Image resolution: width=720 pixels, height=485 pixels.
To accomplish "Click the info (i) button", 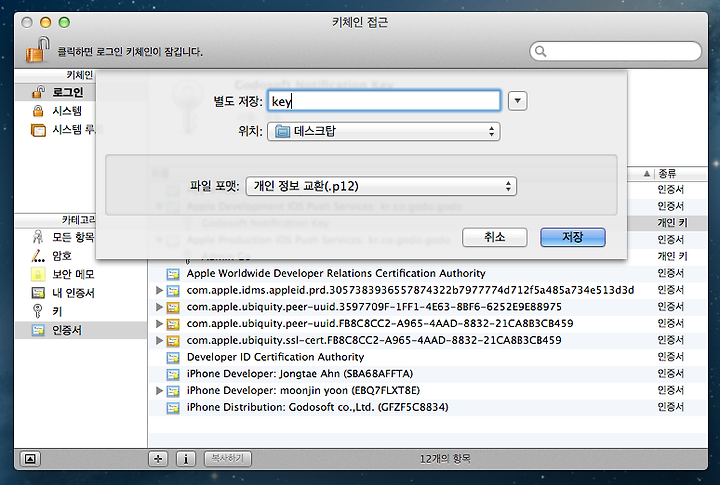I will click(186, 458).
